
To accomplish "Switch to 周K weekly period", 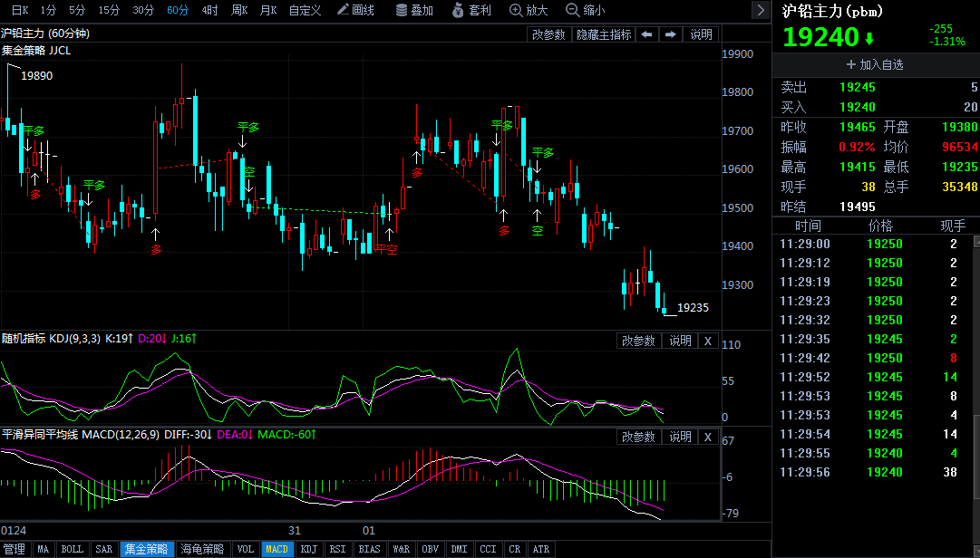I will tap(239, 10).
